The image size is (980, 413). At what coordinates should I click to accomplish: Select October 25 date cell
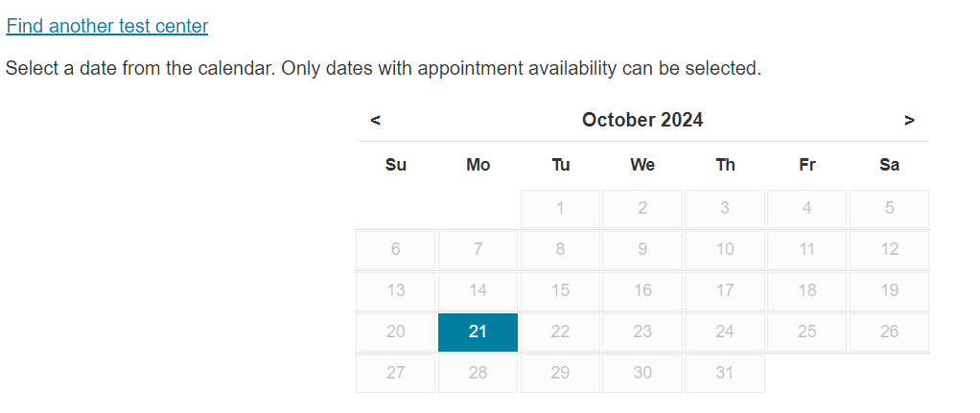[x=806, y=332]
